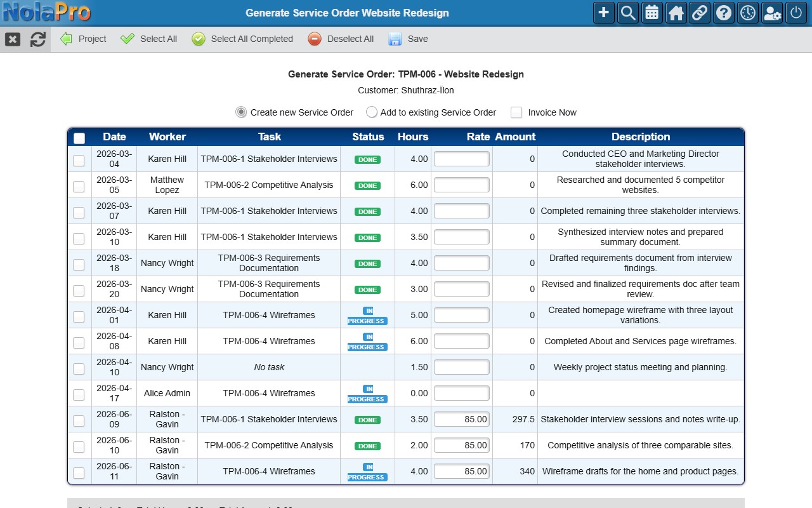812x508 pixels.
Task: Save the service order
Action: coord(409,39)
